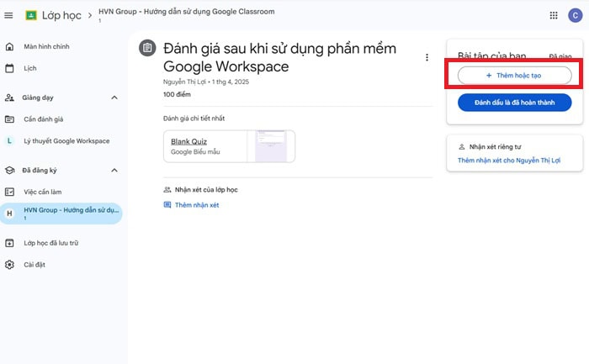Viewport: 589px width, 364px height.
Task: Go to Màn hình chính
Action: 47,47
